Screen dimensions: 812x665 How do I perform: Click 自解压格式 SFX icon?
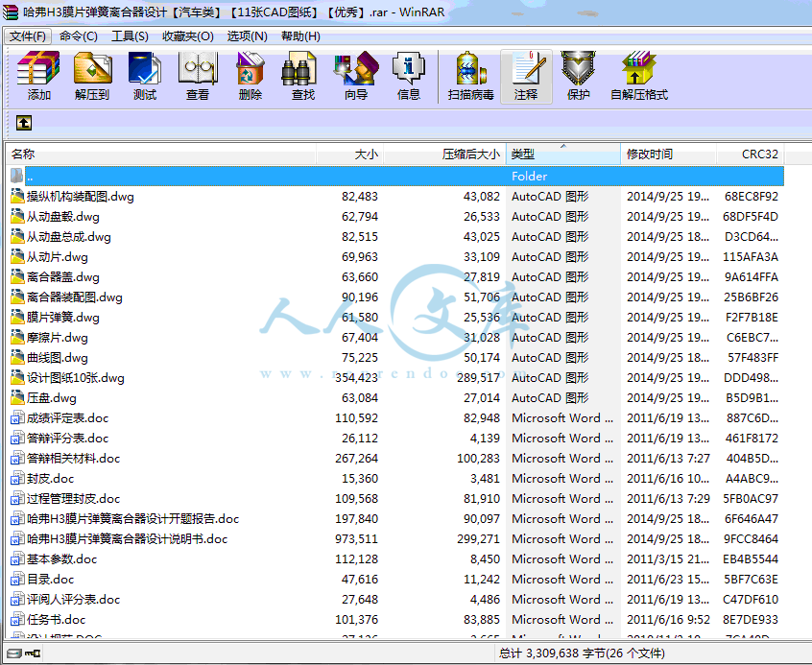click(x=639, y=76)
